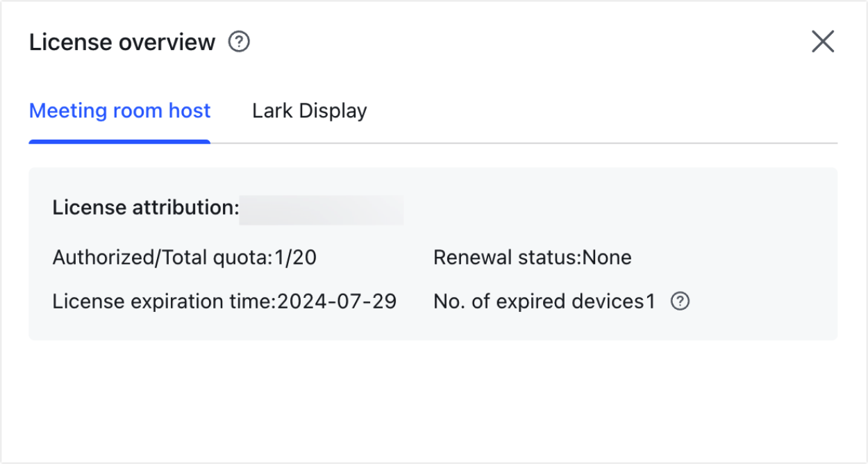
Task: Select the expired devices count number 1
Action: point(651,301)
